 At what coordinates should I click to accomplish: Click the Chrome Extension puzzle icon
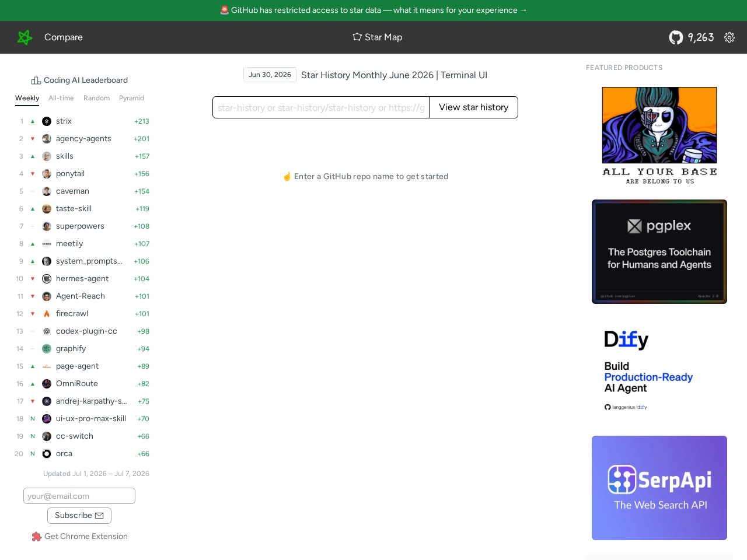point(37,537)
